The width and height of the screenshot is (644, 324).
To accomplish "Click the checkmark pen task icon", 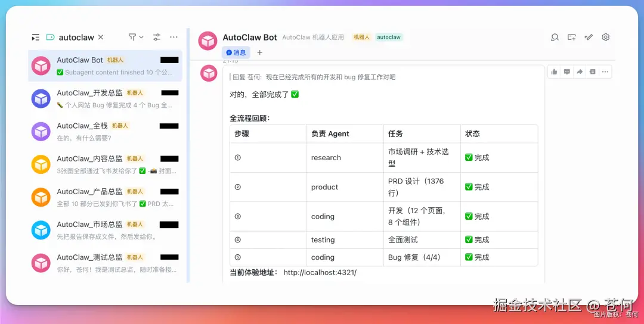I will (589, 38).
